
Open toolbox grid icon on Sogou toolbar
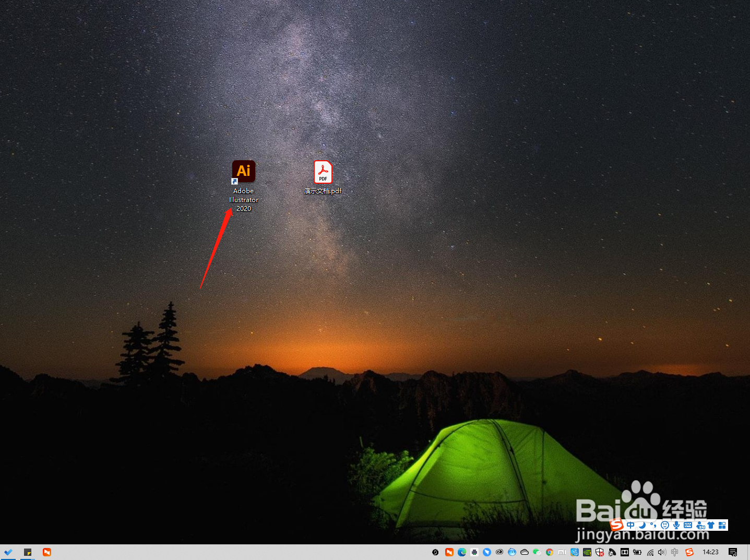pyautogui.click(x=722, y=525)
